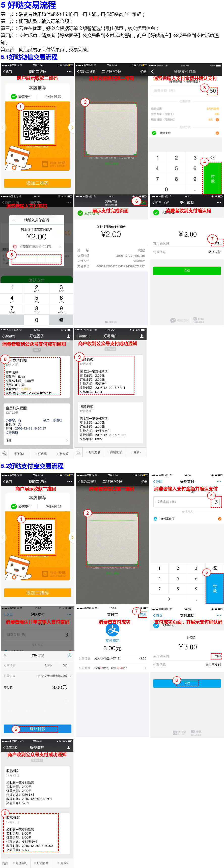The height and width of the screenshot is (868, 224).
Task: Switch to 扫码付款 tab in section 5.1
Action: tap(53, 97)
